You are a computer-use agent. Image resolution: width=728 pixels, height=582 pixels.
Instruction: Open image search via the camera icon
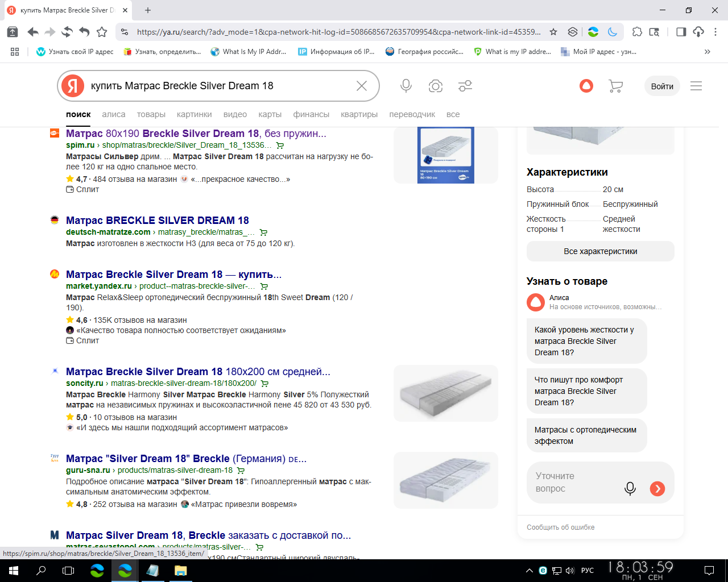(436, 86)
